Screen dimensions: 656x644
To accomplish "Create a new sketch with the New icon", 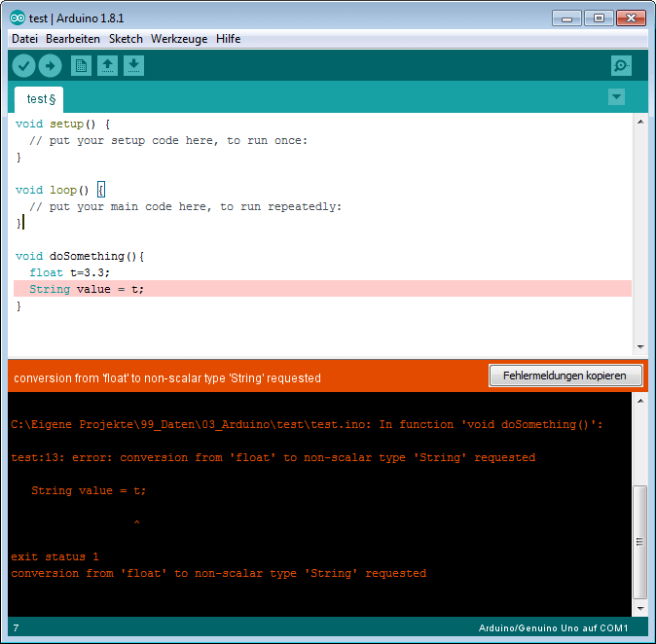I will coord(81,65).
